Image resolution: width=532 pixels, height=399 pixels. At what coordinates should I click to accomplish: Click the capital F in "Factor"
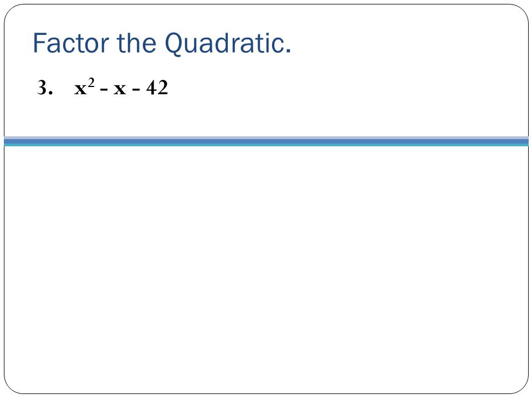coord(39,43)
